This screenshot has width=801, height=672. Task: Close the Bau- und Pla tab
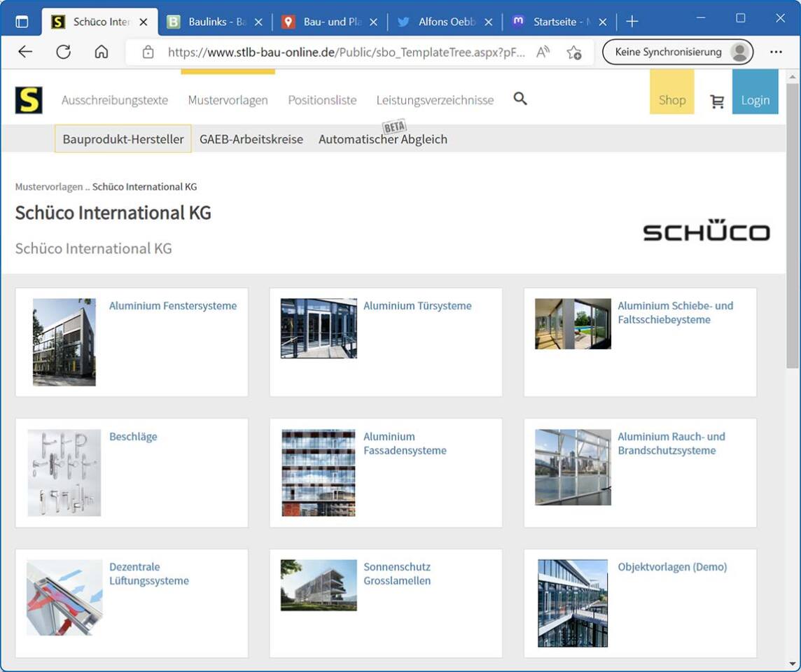point(373,22)
